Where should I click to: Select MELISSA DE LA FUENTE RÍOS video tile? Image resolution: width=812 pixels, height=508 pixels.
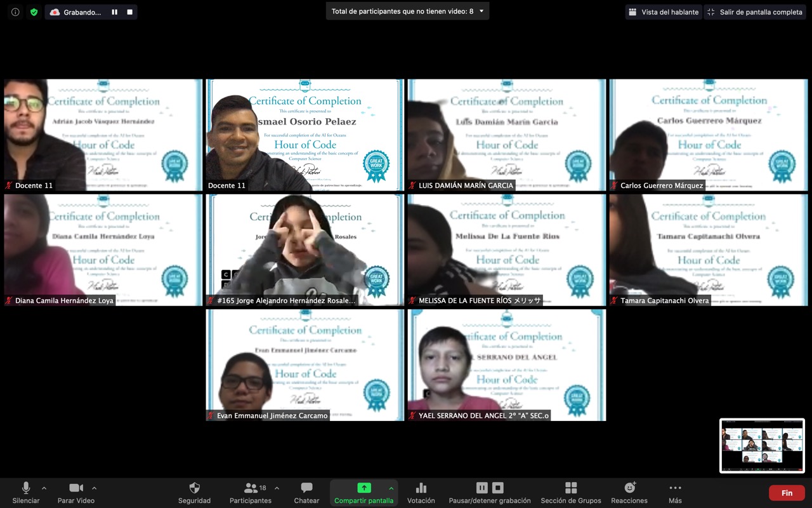click(506, 250)
